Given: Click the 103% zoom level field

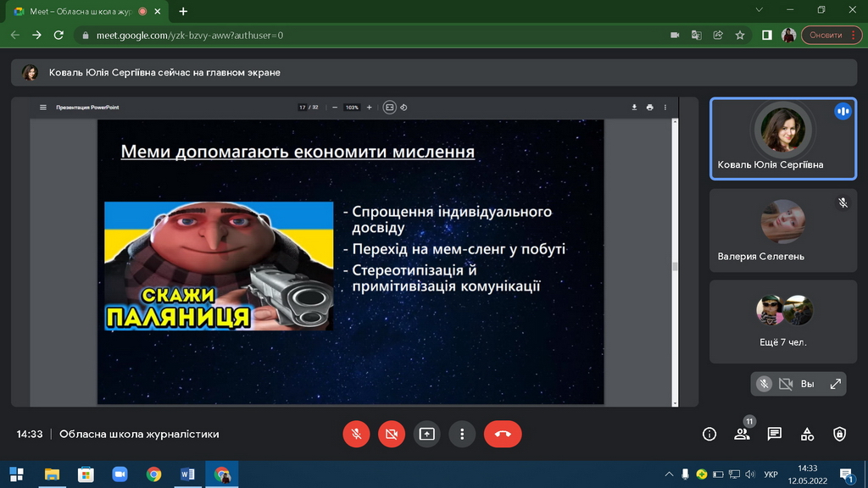Looking at the screenshot, I should (x=352, y=108).
